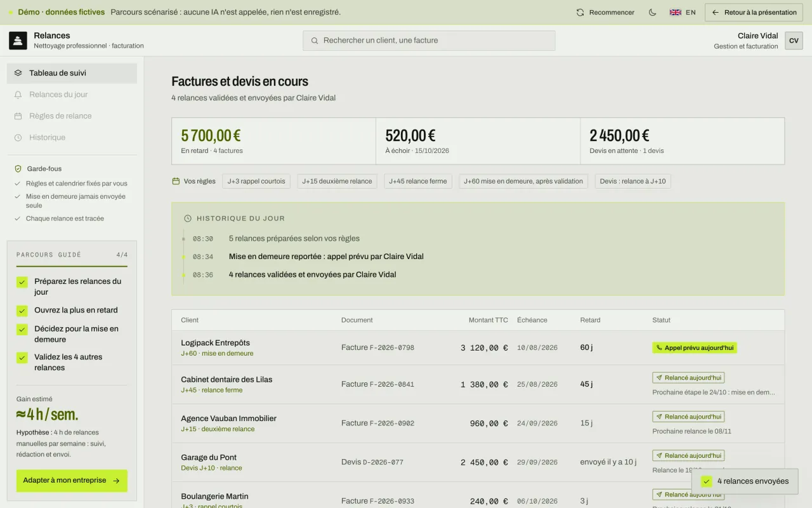The image size is (812, 508).
Task: Click send icon on Cabinet dentaire status
Action: (659, 378)
